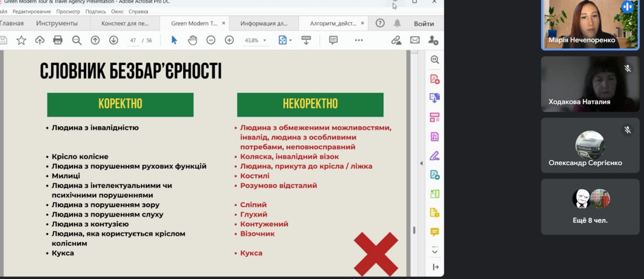Open the Fill & Sign pen tool

pyautogui.click(x=435, y=156)
